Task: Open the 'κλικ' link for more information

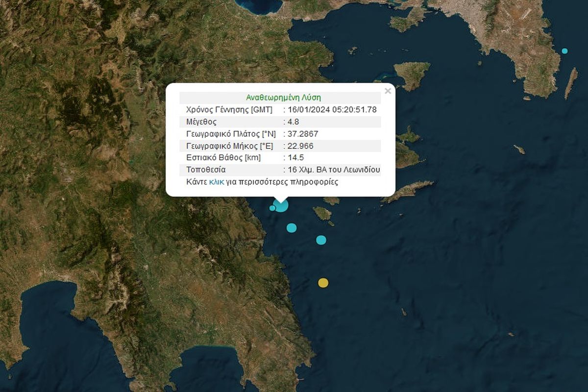Action: 216,182
